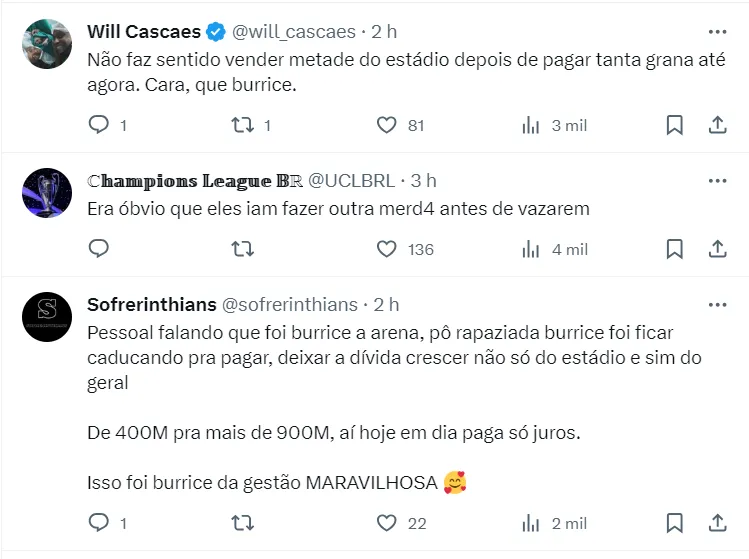View analytics of Champions League BR tweet
Image resolution: width=749 pixels, height=559 pixels.
(x=531, y=248)
